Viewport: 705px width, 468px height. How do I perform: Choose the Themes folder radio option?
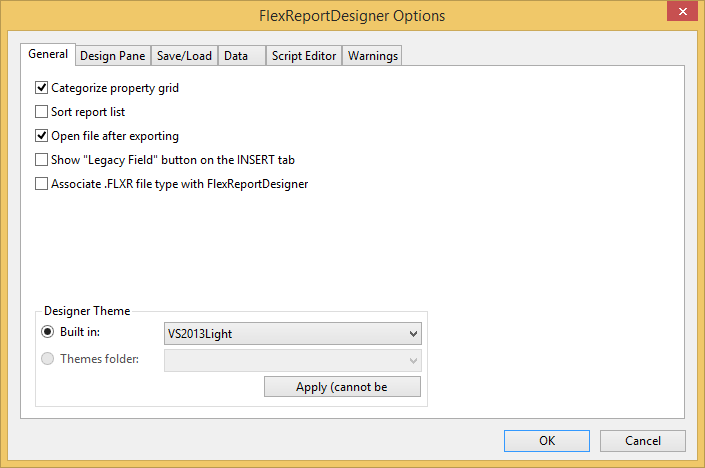48,359
